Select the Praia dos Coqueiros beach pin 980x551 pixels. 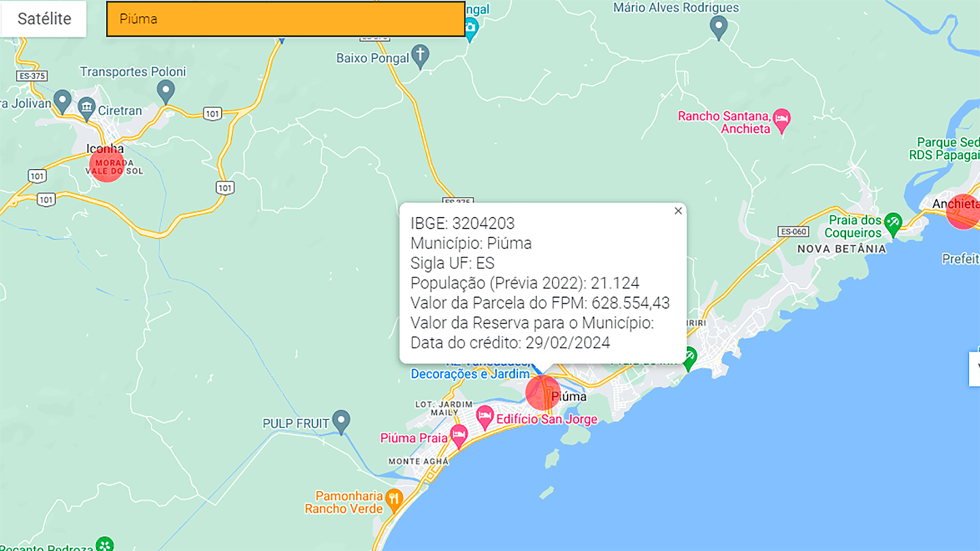892,221
